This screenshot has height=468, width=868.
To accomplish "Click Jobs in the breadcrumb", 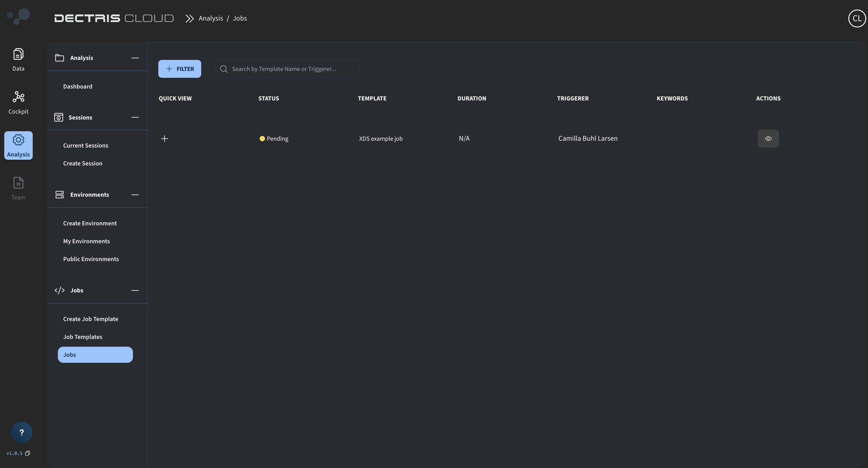I will click(x=240, y=18).
